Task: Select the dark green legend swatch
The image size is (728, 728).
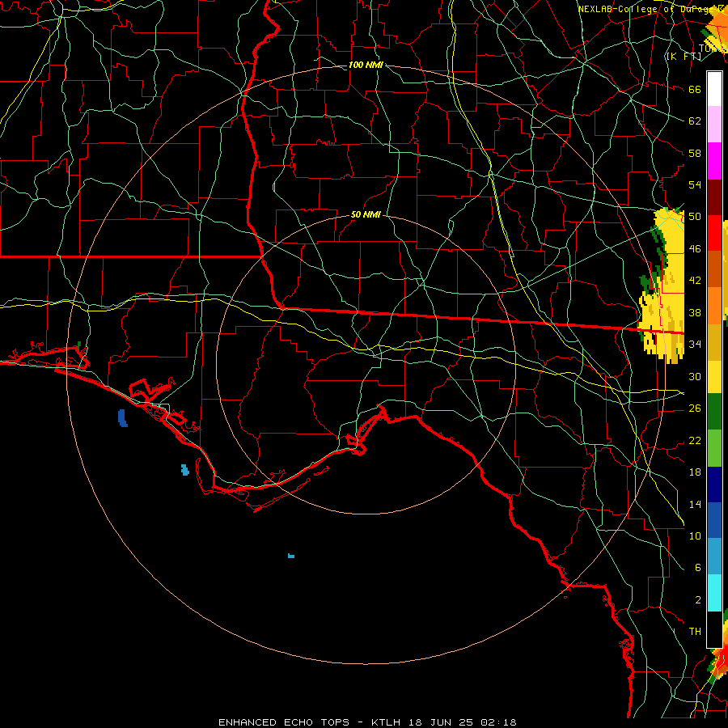Action: click(714, 412)
